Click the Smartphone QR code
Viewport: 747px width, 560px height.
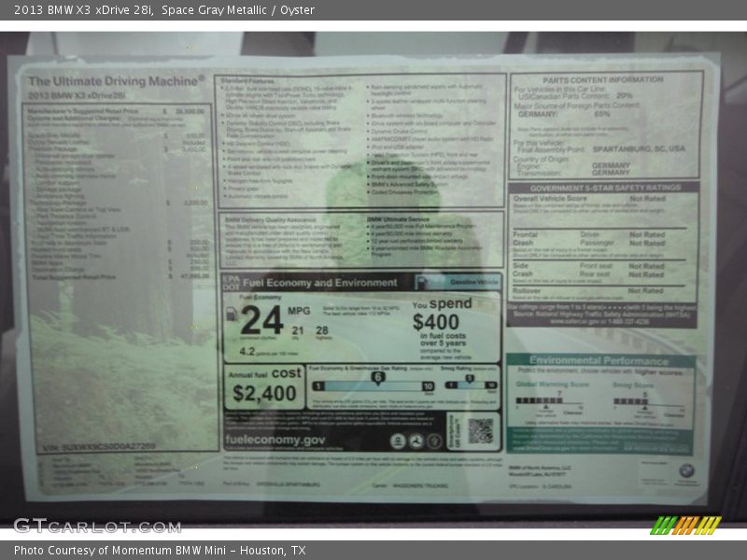tap(480, 430)
